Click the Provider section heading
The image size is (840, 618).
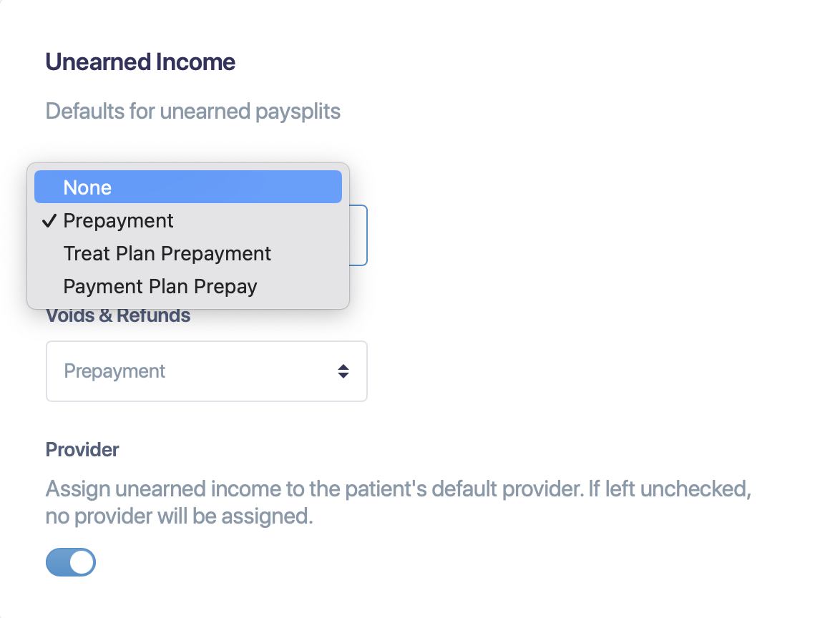pos(82,449)
